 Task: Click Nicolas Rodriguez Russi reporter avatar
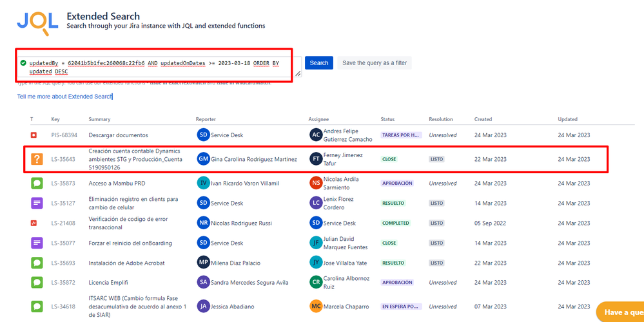[x=203, y=223]
